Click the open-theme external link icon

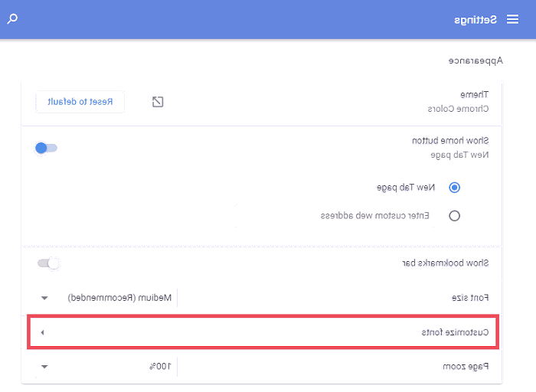[158, 102]
